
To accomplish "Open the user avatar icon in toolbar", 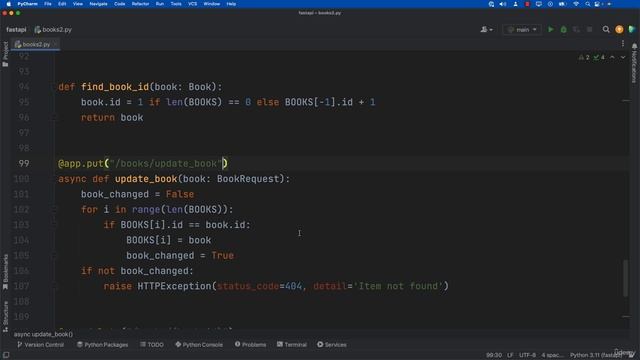I will click(x=619, y=29).
